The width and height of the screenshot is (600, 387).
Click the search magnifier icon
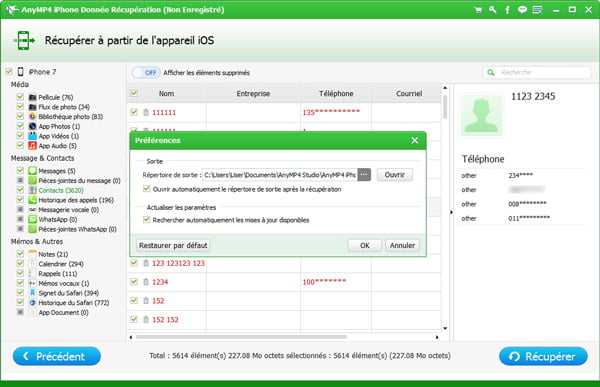(491, 72)
